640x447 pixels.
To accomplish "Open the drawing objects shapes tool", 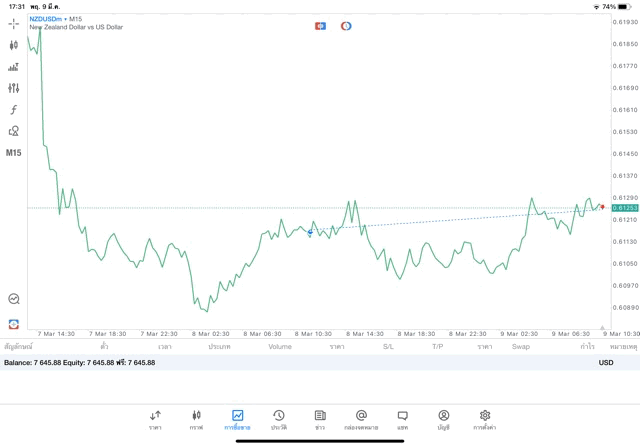I will pos(13,131).
